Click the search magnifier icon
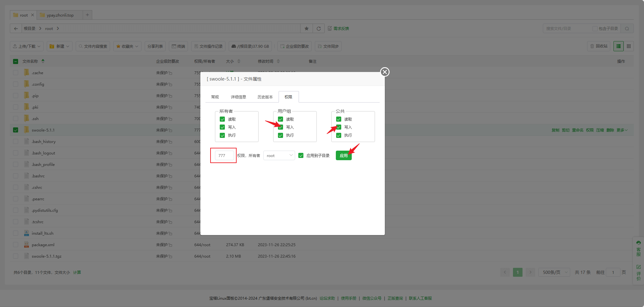Image resolution: width=644 pixels, height=307 pixels. coord(627,28)
